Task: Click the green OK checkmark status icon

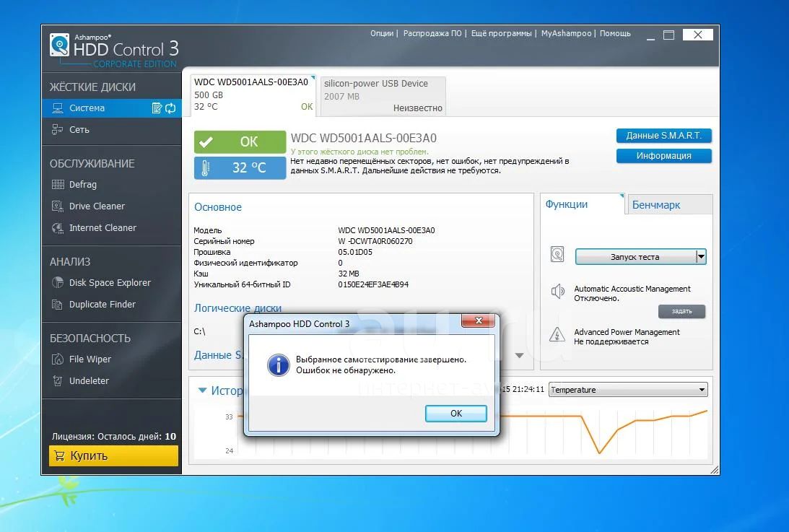Action: tap(205, 142)
